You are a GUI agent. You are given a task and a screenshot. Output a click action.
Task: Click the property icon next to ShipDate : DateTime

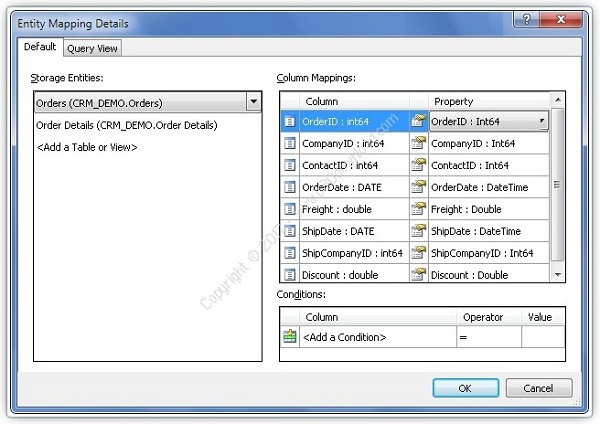tap(419, 230)
